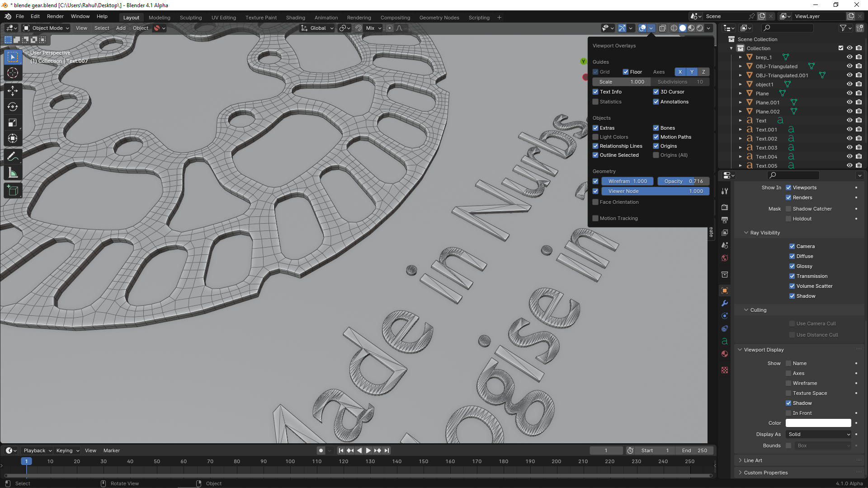
Task: Open the Geometry Nodes workspace tab
Action: 439,18
